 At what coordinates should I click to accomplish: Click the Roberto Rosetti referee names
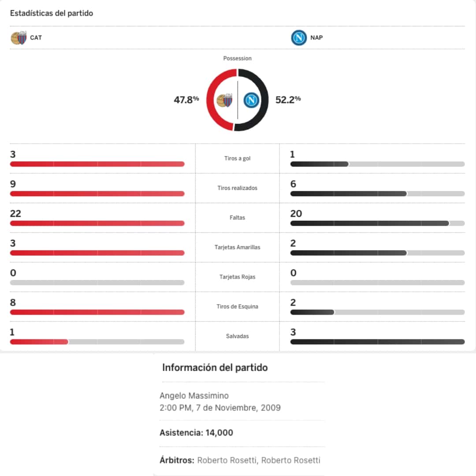point(258,461)
